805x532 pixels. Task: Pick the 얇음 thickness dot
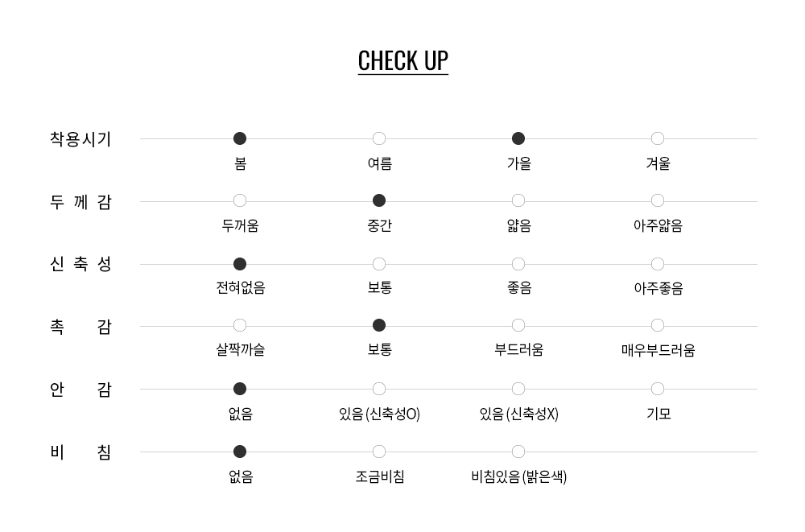518,200
